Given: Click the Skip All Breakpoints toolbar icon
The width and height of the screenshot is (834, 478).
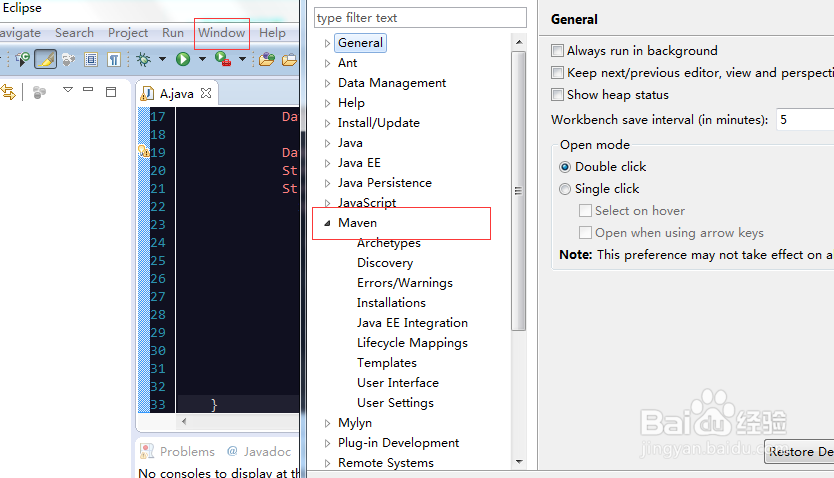Looking at the screenshot, I should coord(22,59).
